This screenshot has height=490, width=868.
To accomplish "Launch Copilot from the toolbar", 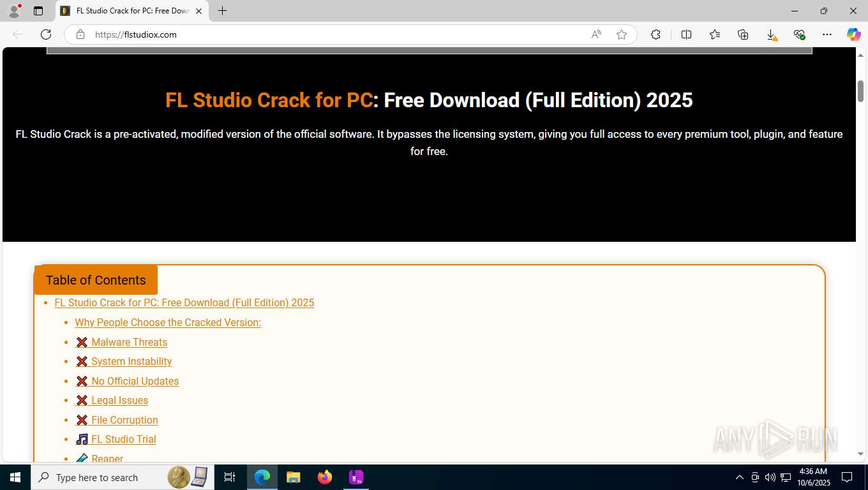I will [853, 34].
